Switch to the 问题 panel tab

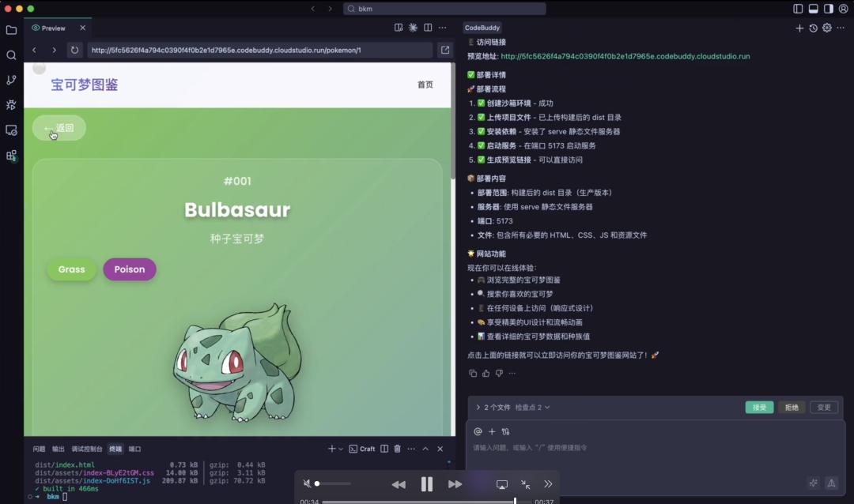[39, 449]
